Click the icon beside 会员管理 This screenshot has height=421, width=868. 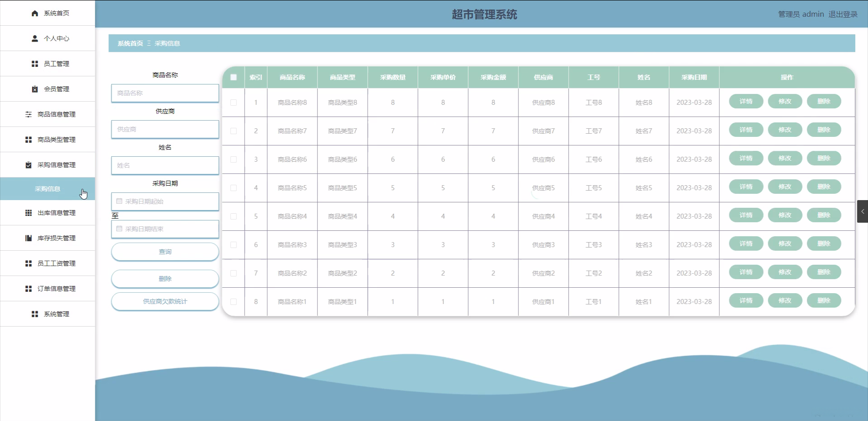coord(35,89)
